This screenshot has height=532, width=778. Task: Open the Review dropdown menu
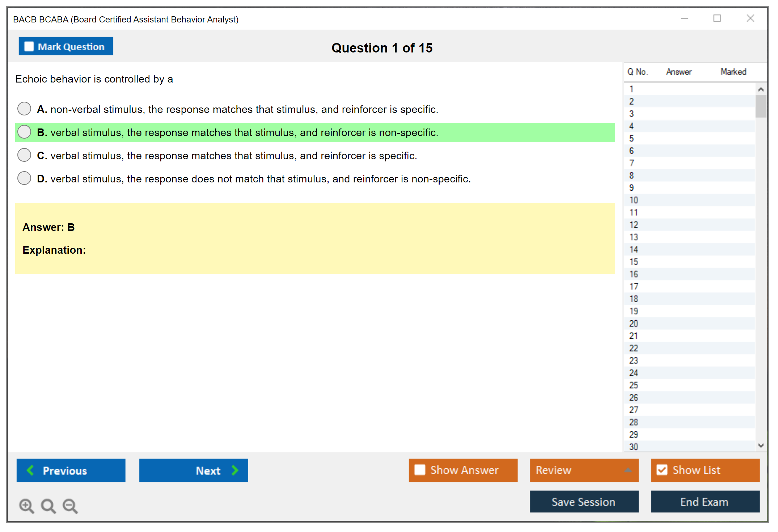tap(628, 470)
